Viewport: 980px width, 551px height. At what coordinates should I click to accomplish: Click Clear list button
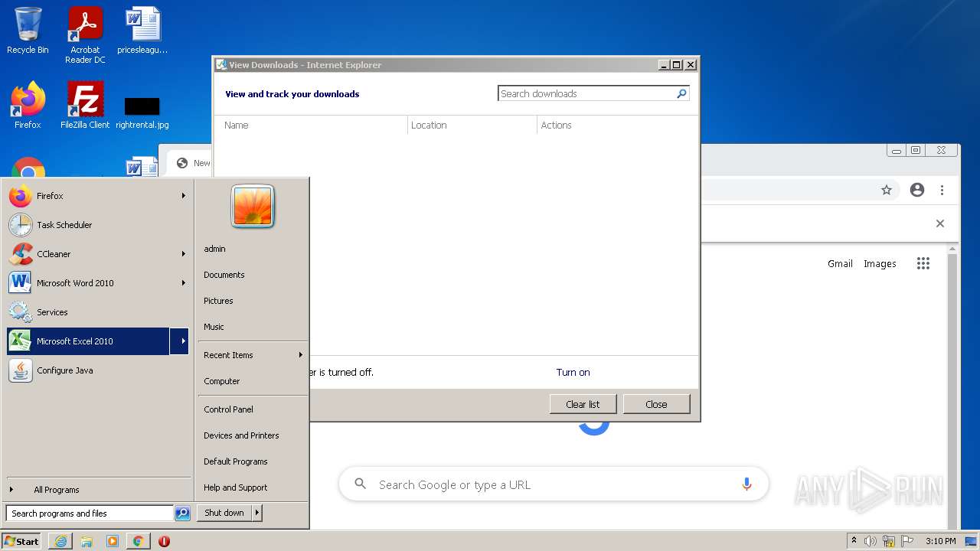click(x=583, y=404)
